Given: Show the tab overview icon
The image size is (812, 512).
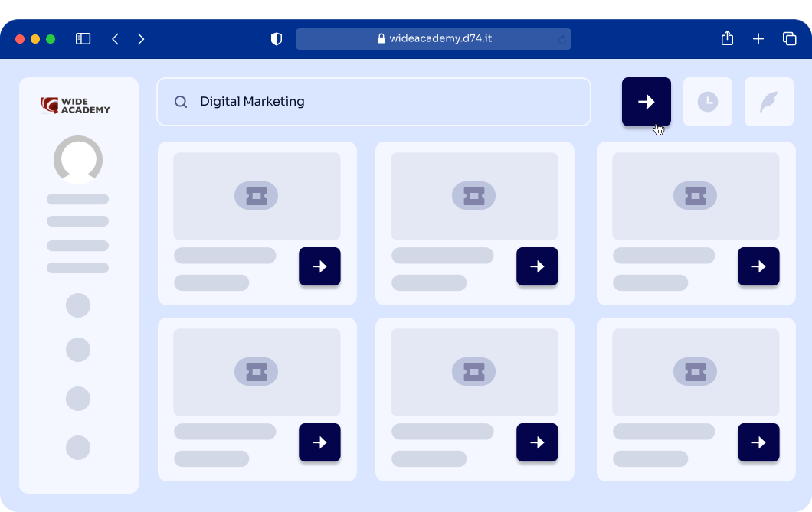Looking at the screenshot, I should pyautogui.click(x=789, y=39).
